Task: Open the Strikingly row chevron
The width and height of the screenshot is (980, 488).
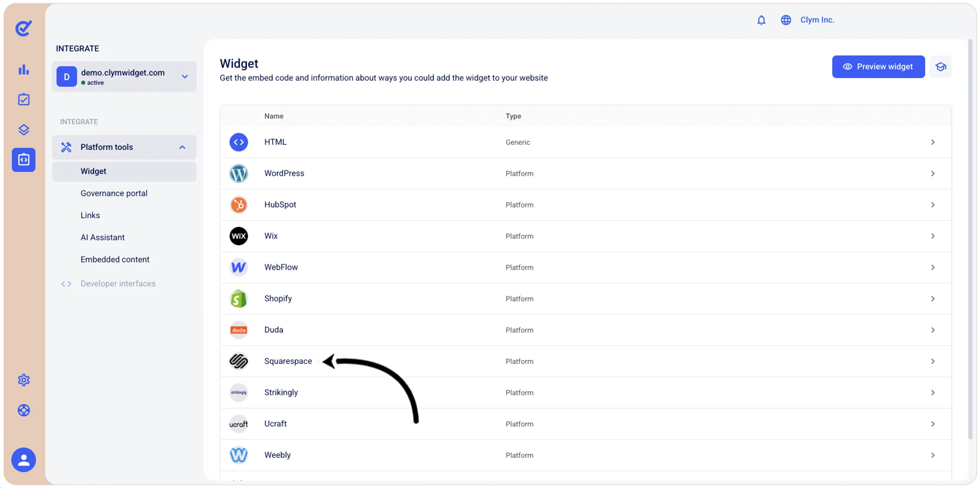Action: pyautogui.click(x=932, y=393)
